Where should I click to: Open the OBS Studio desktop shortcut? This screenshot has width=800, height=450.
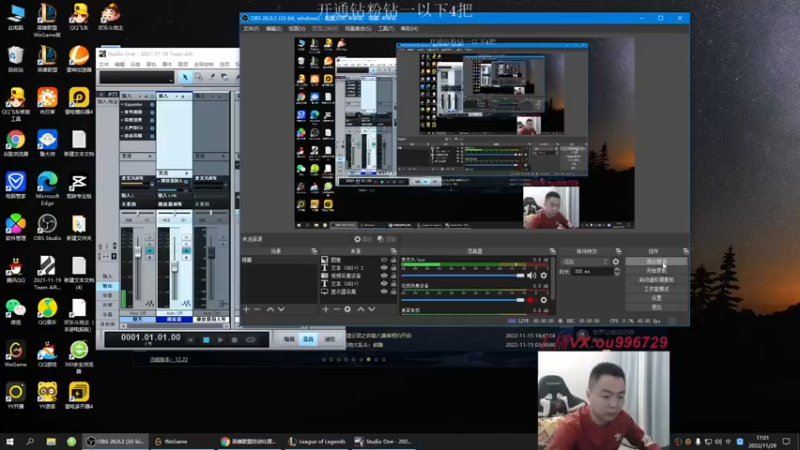[x=47, y=227]
